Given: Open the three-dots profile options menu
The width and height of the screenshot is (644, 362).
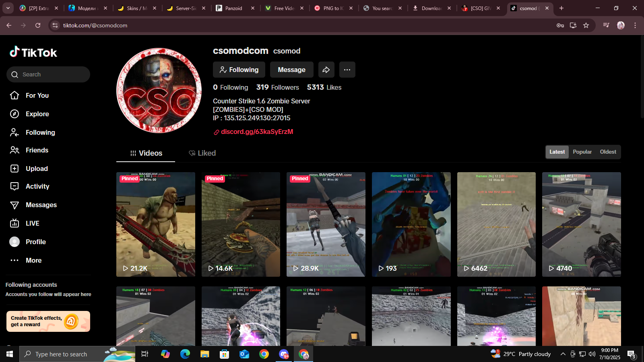Looking at the screenshot, I should (347, 70).
